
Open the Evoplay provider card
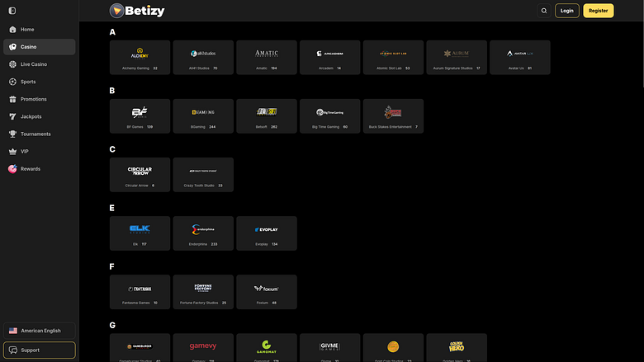click(267, 233)
